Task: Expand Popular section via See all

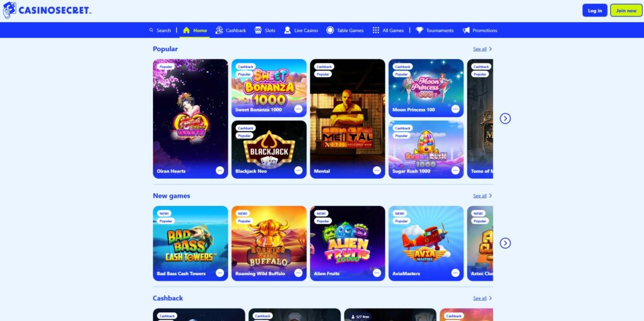Action: tap(482, 49)
